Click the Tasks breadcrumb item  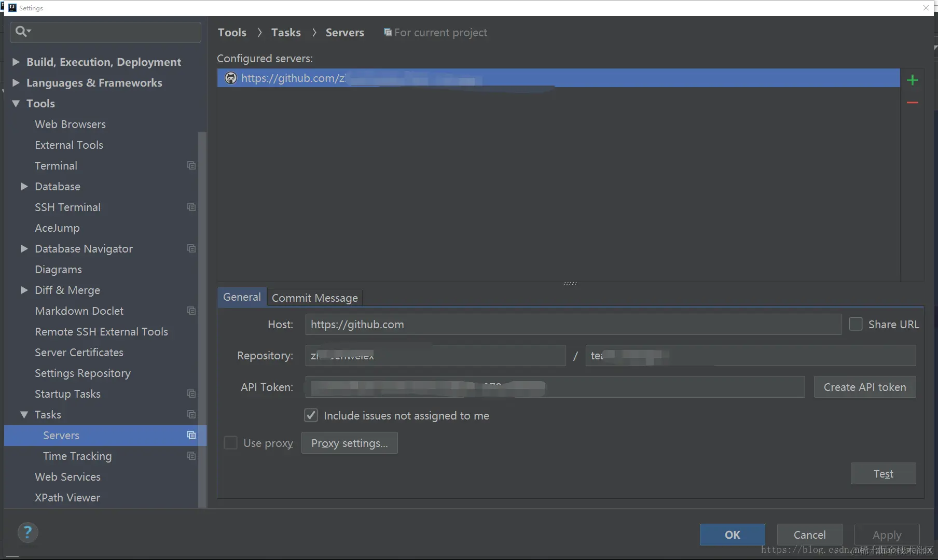pos(286,32)
